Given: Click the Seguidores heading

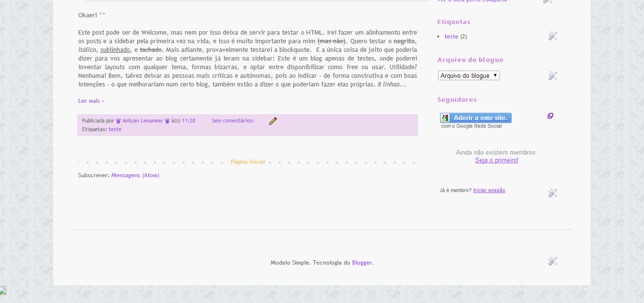Looking at the screenshot, I should pos(457,100).
